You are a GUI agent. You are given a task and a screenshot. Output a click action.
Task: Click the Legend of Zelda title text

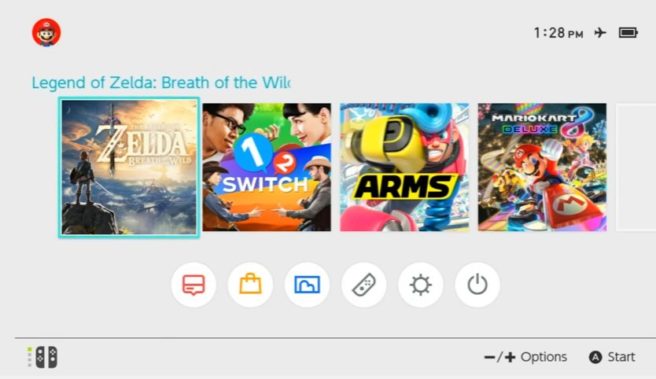[x=161, y=83]
